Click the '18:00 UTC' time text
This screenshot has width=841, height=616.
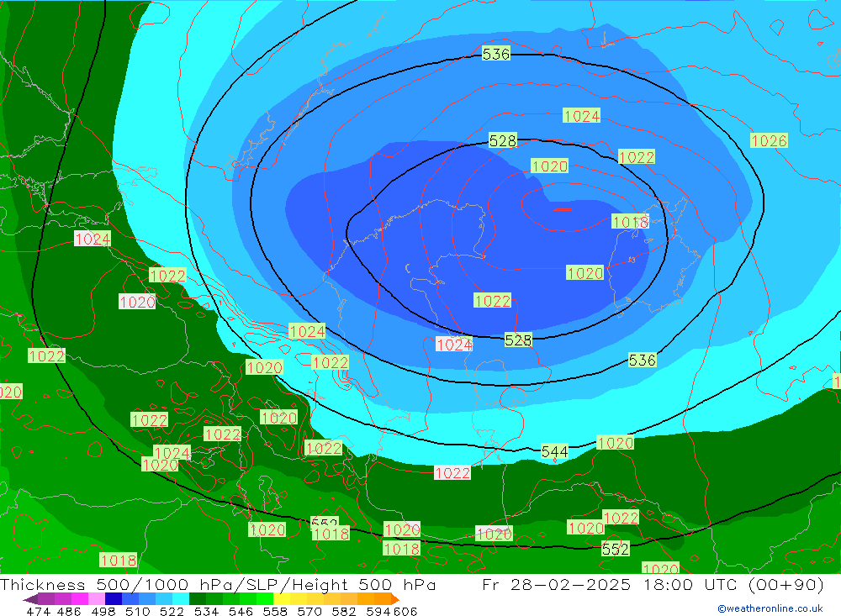click(x=692, y=584)
